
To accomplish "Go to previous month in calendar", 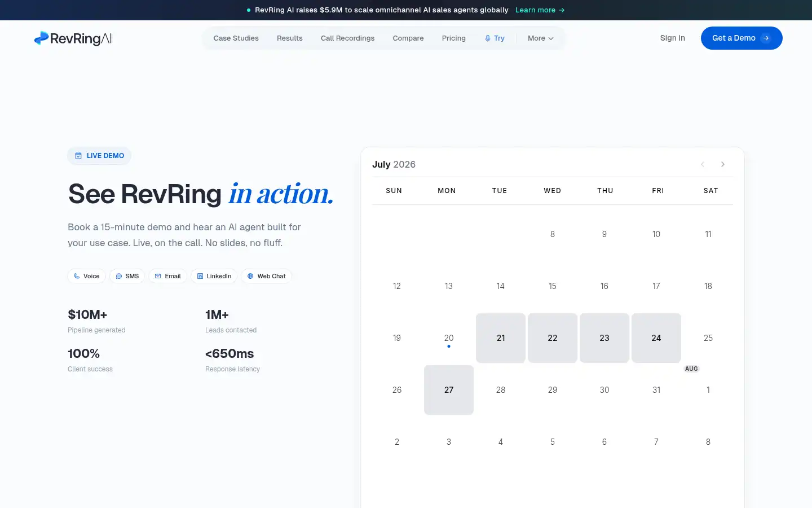I will click(x=703, y=164).
